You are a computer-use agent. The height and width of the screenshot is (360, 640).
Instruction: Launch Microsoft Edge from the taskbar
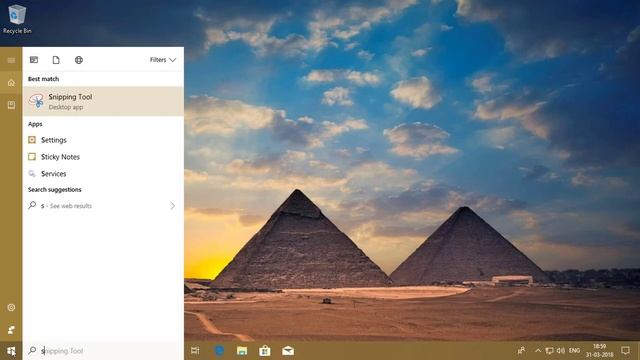click(x=219, y=351)
